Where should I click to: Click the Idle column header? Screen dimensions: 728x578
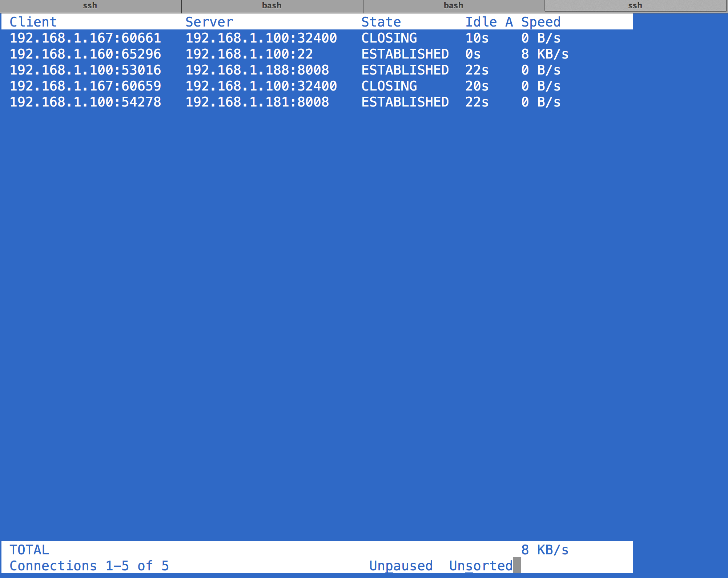click(x=481, y=22)
